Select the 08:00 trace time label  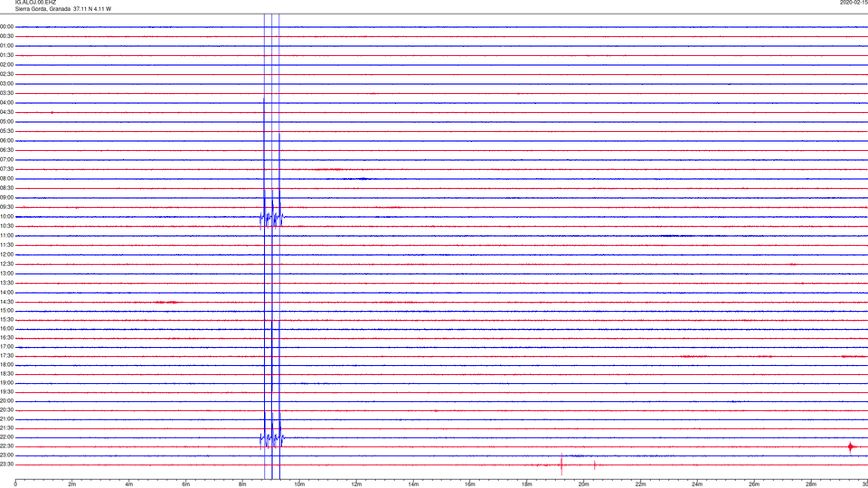6,179
